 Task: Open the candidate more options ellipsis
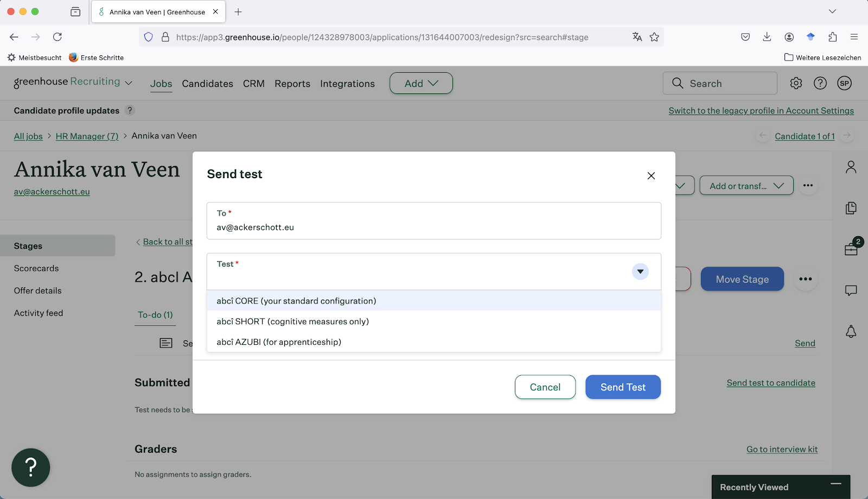808,186
